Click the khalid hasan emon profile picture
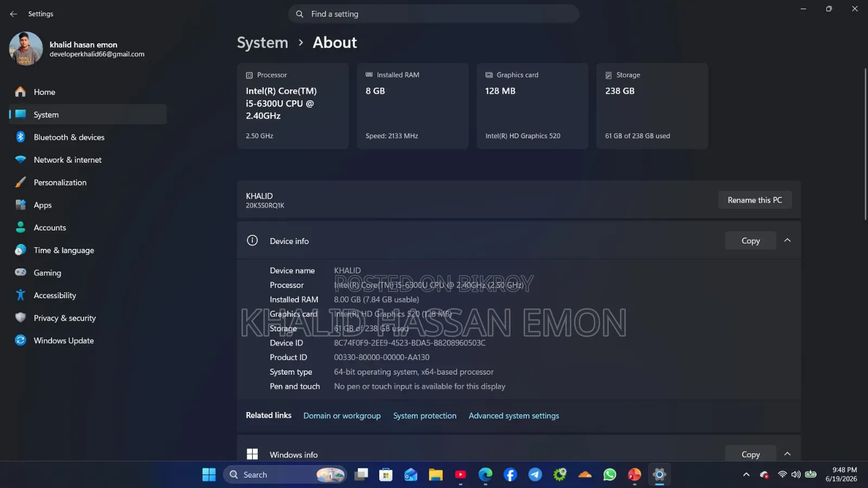 (x=26, y=49)
